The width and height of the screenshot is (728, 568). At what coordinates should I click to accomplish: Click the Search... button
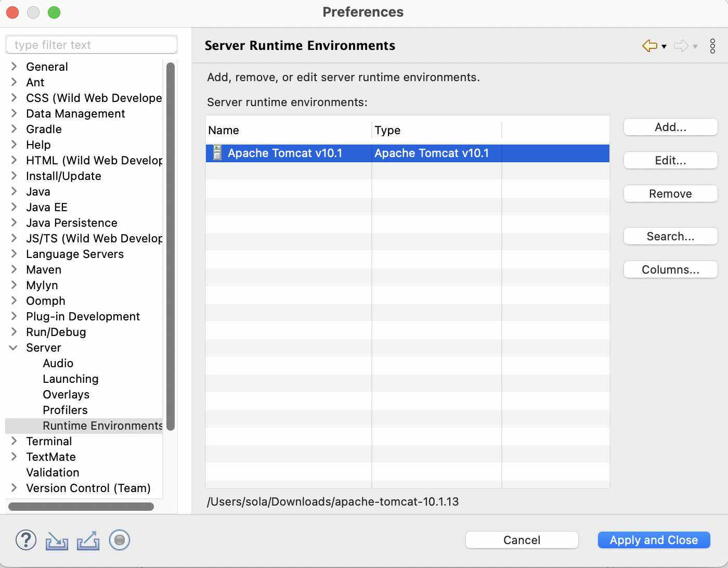click(671, 236)
